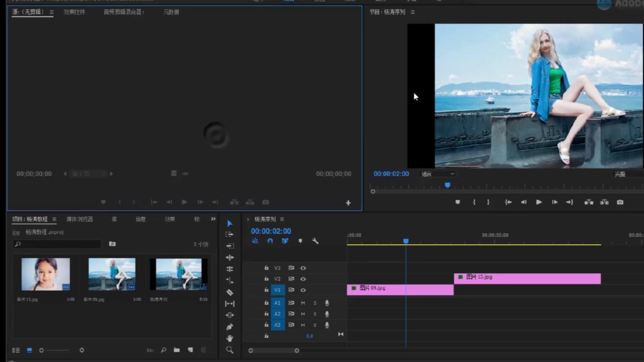
Task: Open the 适合 zoom level dropdown
Action: point(438,174)
